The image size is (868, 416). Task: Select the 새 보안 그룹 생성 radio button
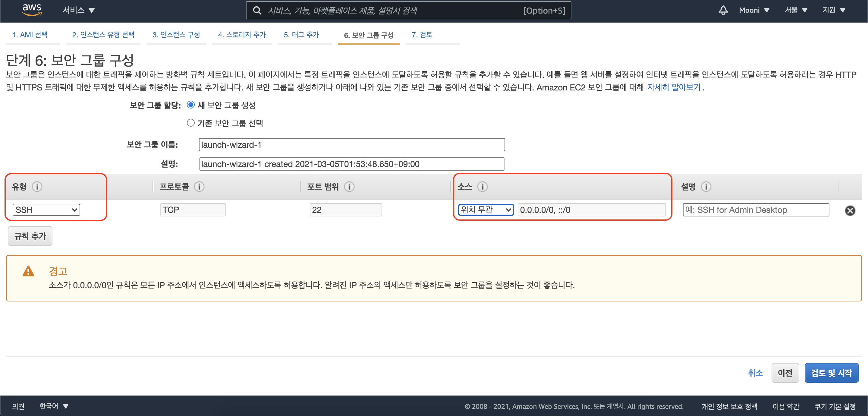pyautogui.click(x=191, y=105)
